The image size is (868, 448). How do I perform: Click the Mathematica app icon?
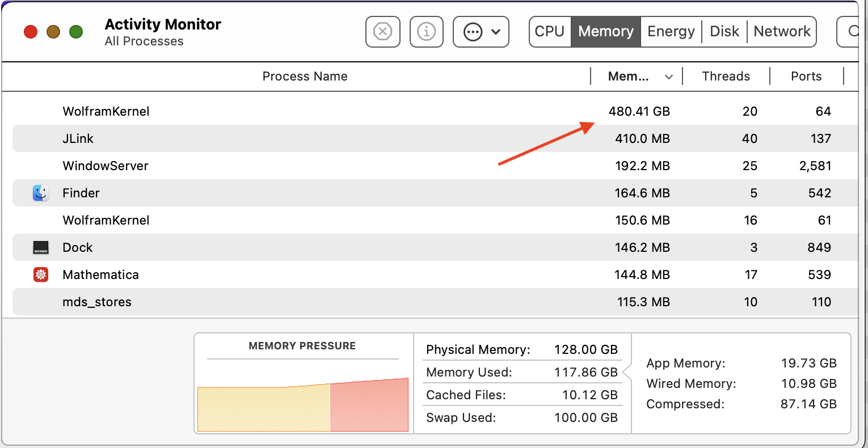tap(41, 274)
